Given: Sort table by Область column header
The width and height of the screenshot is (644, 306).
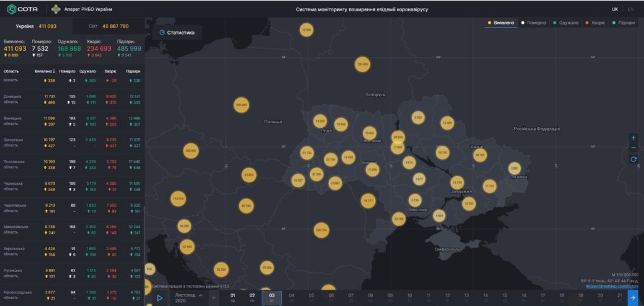Looking at the screenshot, I should pos(11,72).
